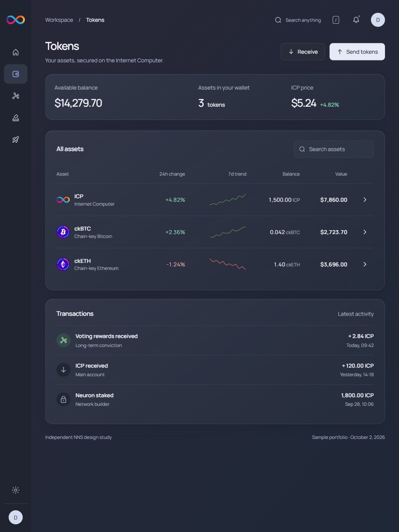
Task: Click the Neuron staked lock icon
Action: (64, 400)
